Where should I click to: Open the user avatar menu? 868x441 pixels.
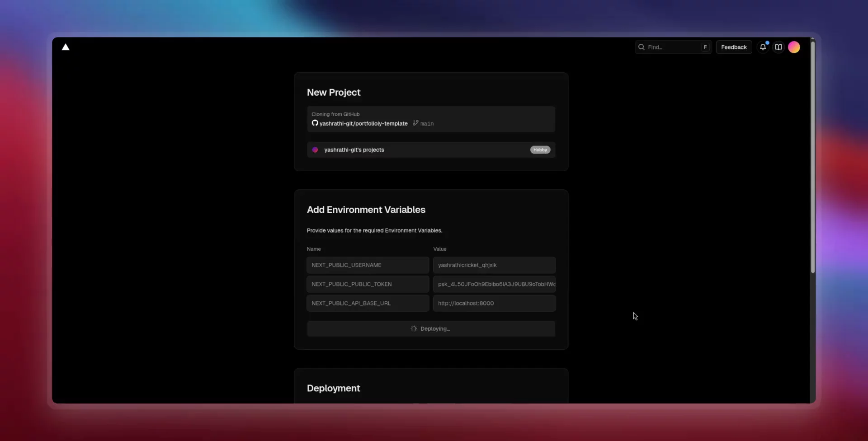(794, 47)
